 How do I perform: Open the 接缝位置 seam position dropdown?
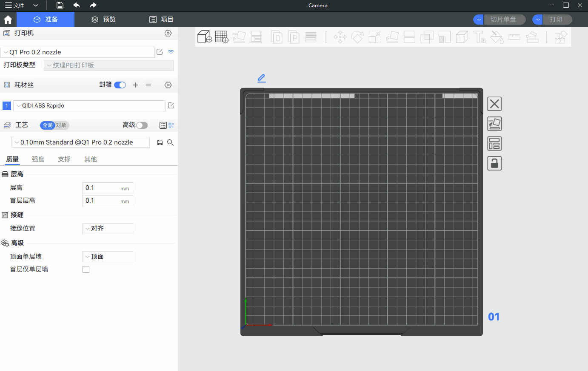coord(107,229)
